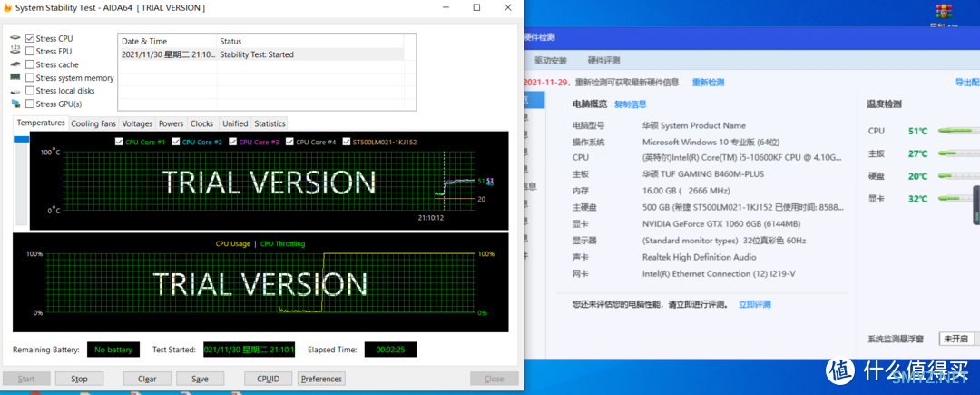Uncheck the Stress CPU checkbox

[30, 38]
